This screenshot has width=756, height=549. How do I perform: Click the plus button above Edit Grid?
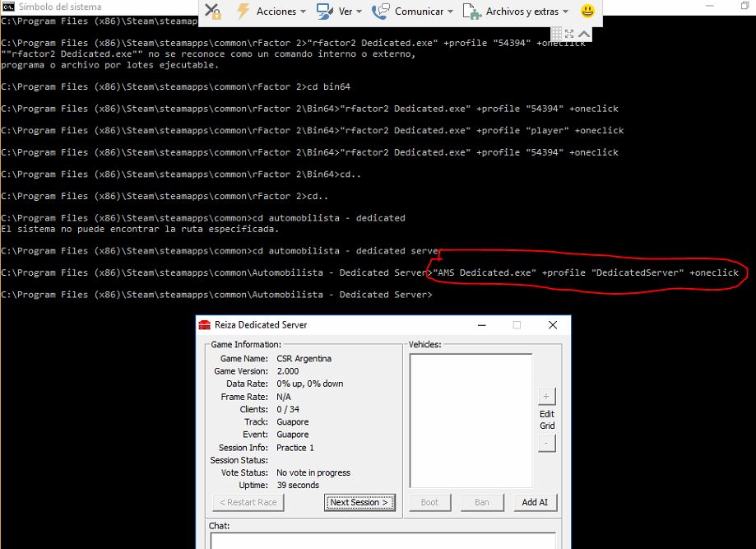(x=546, y=397)
